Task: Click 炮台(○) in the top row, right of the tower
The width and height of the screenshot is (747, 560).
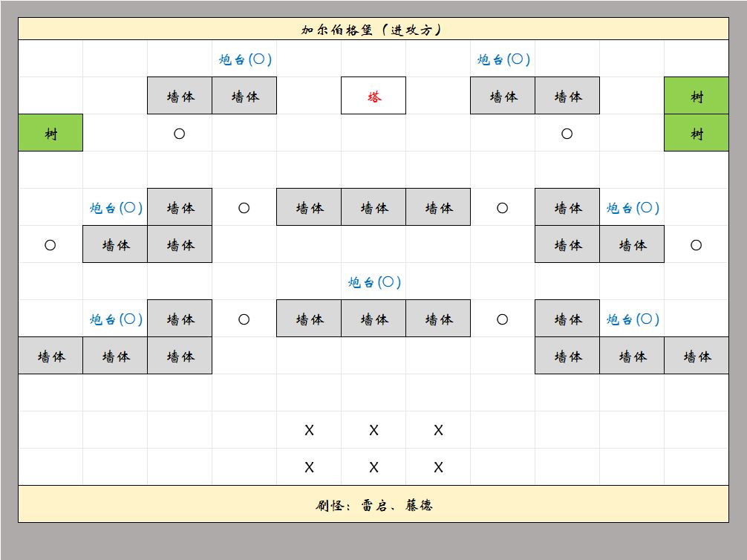Action: (503, 59)
